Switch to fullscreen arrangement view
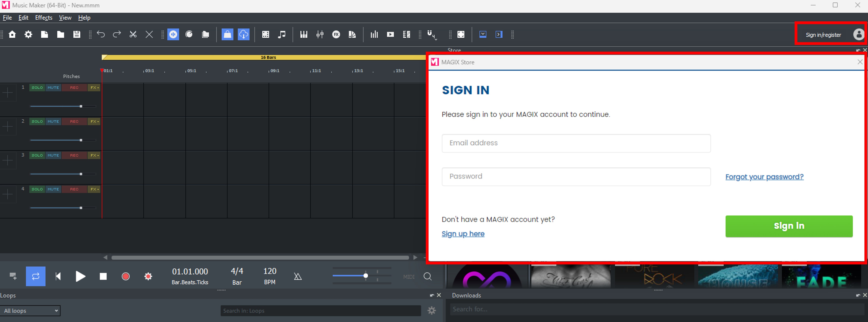The height and width of the screenshot is (322, 868). coord(461,34)
